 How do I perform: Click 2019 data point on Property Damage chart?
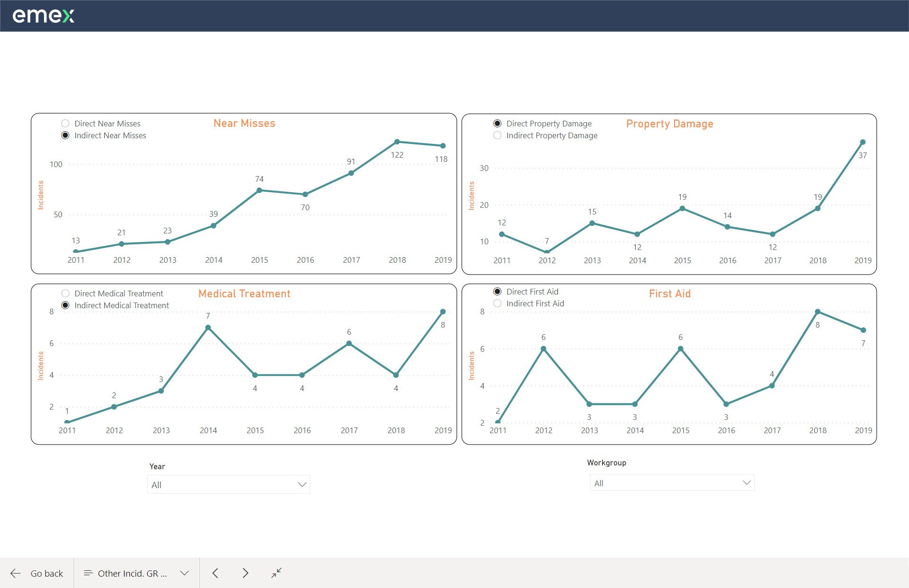coord(863,142)
